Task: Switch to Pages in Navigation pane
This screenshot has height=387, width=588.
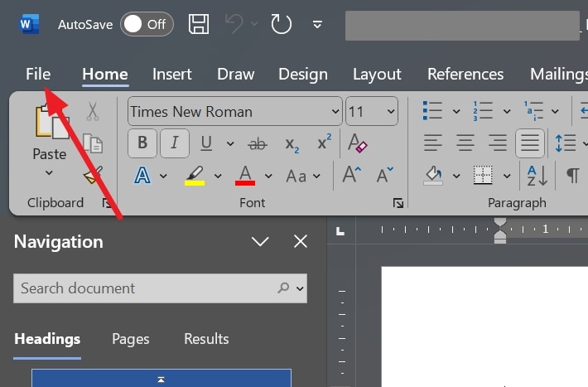Action: (x=131, y=338)
